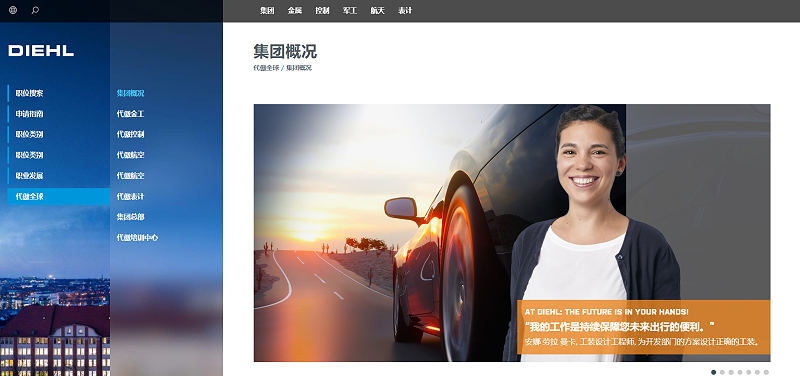Open 代傲表计 in the submenu
Screen dimensions: 800x376
[130, 196]
